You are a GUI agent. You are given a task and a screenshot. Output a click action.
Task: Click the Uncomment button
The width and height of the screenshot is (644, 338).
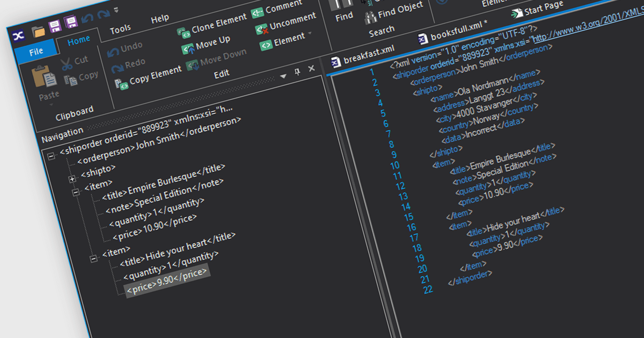point(286,24)
